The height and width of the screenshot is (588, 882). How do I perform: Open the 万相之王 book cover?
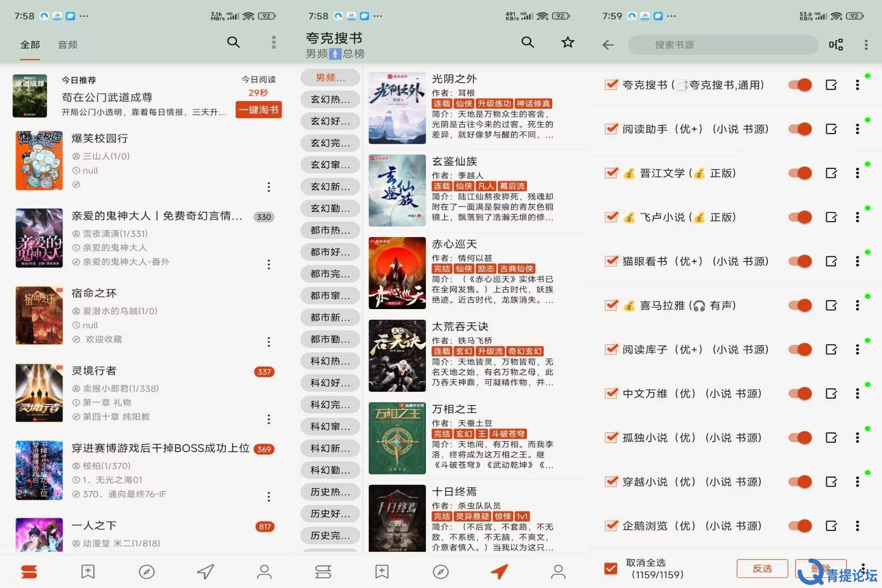(x=397, y=438)
